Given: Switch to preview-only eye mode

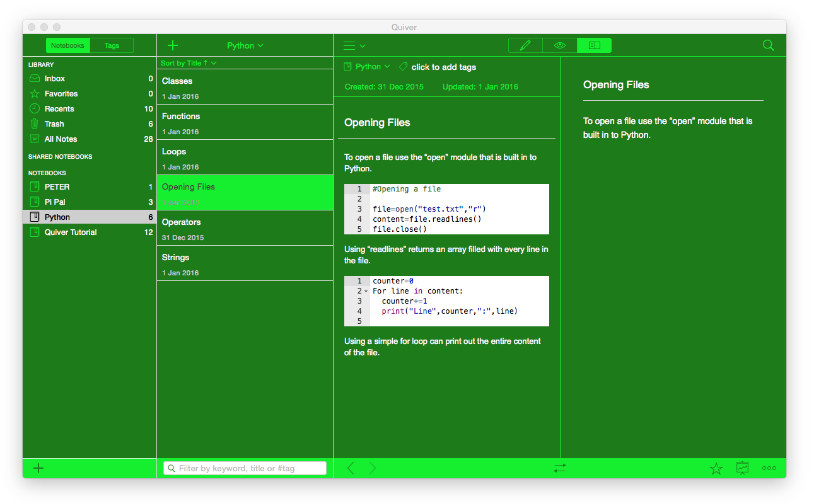Looking at the screenshot, I should coord(559,45).
